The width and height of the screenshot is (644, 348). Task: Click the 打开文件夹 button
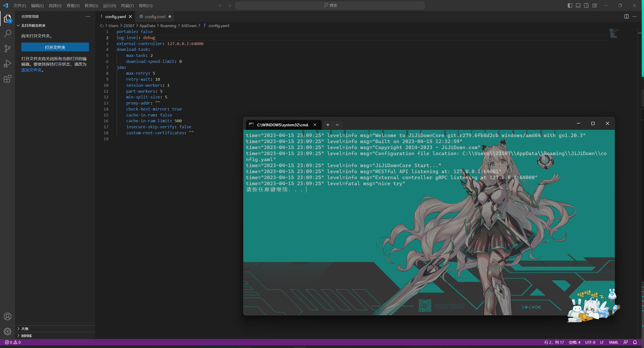click(55, 47)
